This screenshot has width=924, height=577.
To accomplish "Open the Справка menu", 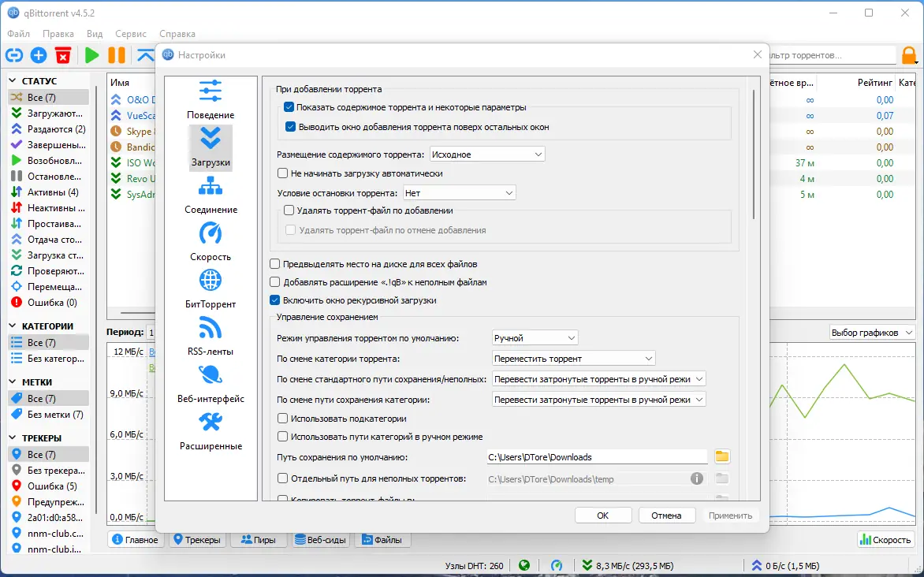I will (x=177, y=34).
